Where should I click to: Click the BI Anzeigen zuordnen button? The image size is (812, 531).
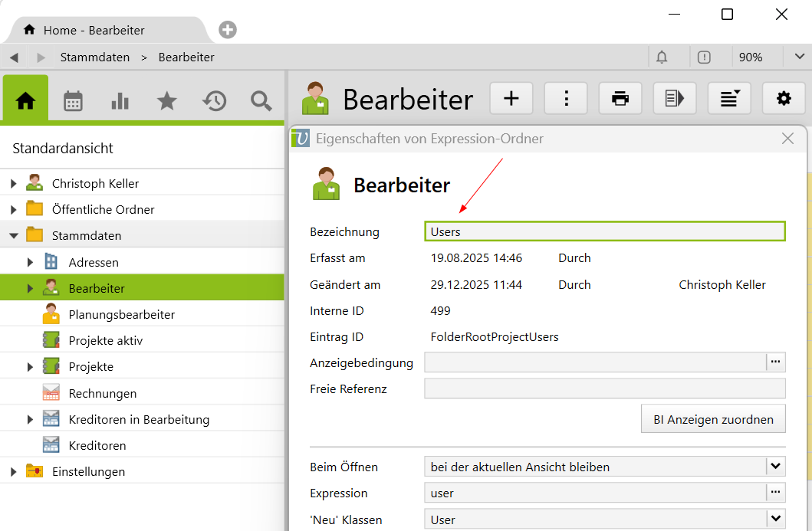pos(713,419)
